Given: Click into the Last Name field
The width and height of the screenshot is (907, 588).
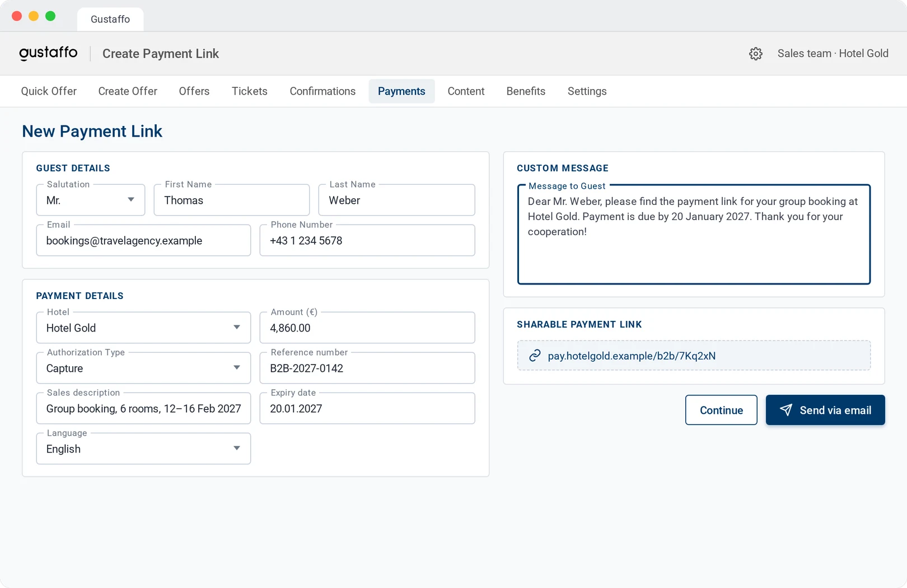Looking at the screenshot, I should [x=396, y=200].
